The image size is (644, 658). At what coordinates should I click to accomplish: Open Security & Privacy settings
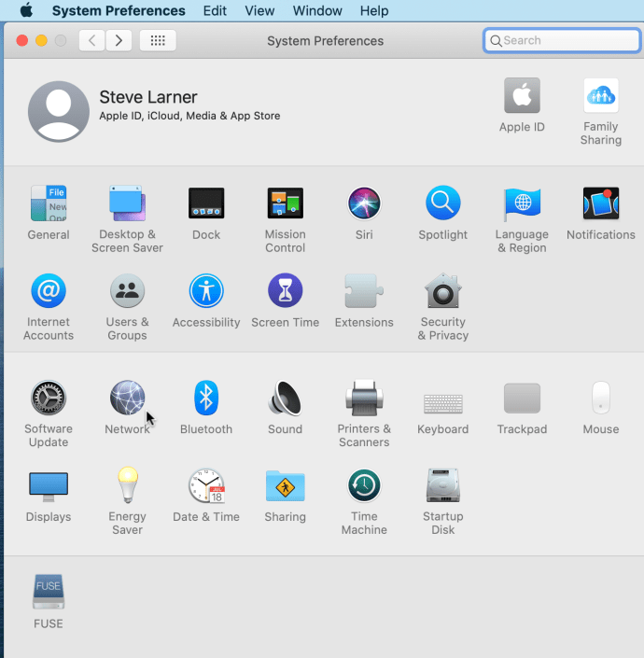point(442,292)
